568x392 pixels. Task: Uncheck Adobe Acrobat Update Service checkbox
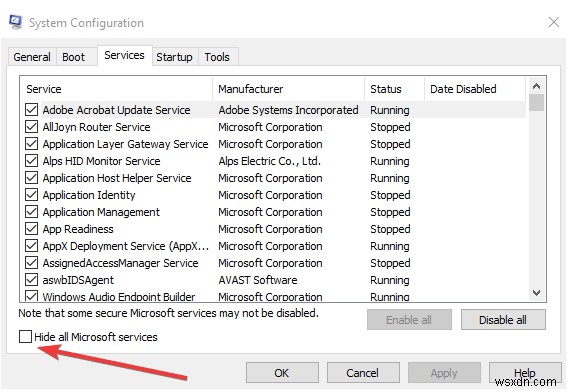tap(32, 110)
